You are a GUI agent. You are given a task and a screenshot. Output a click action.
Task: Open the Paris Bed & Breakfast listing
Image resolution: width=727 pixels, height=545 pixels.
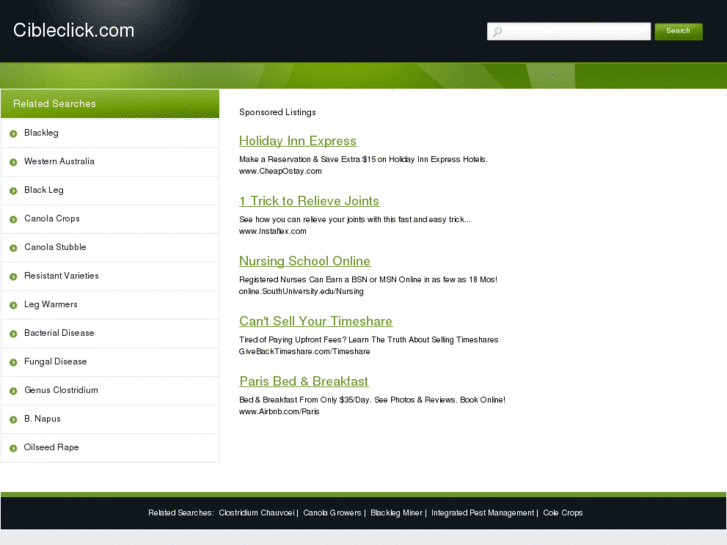304,381
